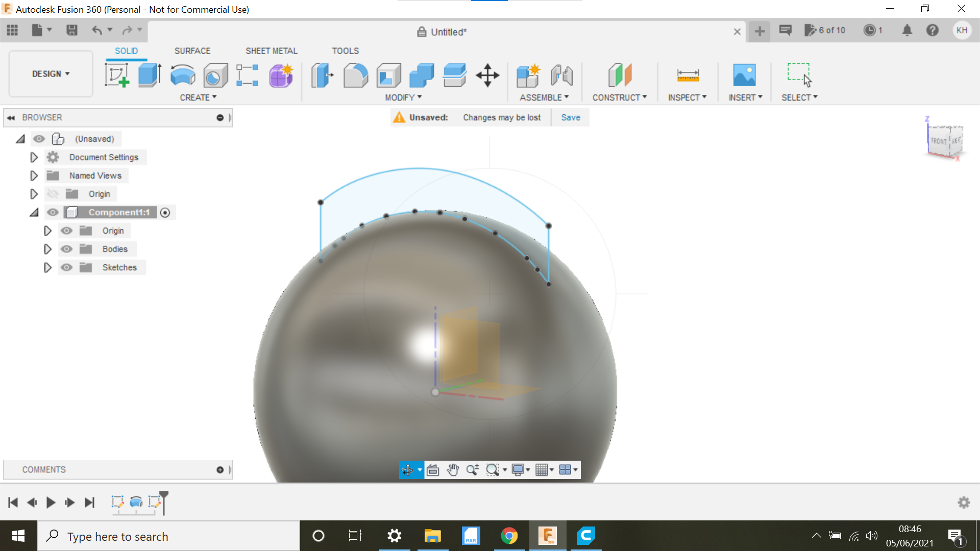Switch to the SURFACE tab
The image size is (980, 551).
192,51
